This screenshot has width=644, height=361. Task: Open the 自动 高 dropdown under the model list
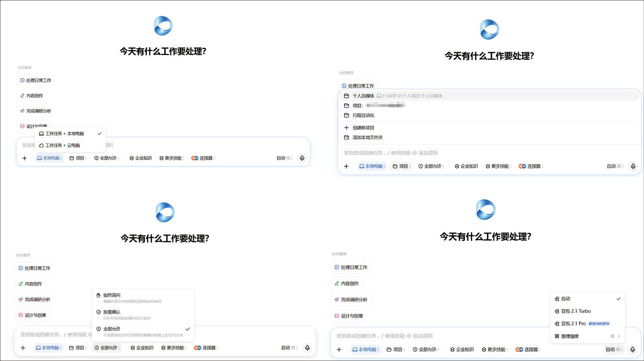pos(615,350)
